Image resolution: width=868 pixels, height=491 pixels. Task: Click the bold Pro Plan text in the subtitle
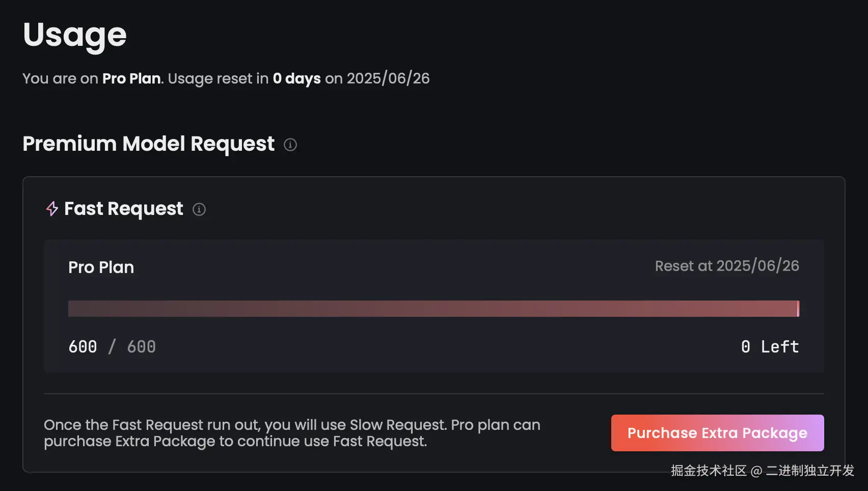(131, 78)
